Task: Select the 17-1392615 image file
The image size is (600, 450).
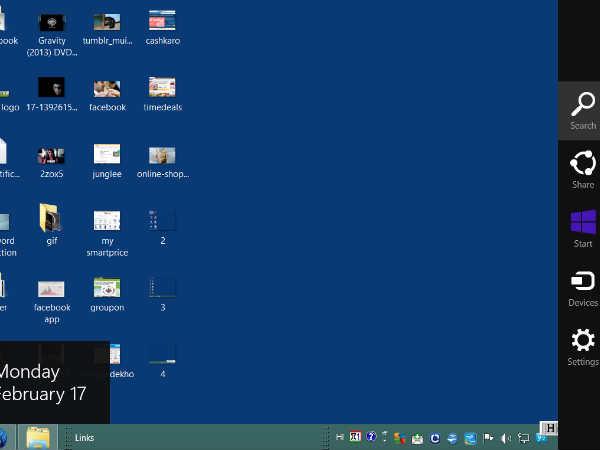Action: (x=52, y=94)
